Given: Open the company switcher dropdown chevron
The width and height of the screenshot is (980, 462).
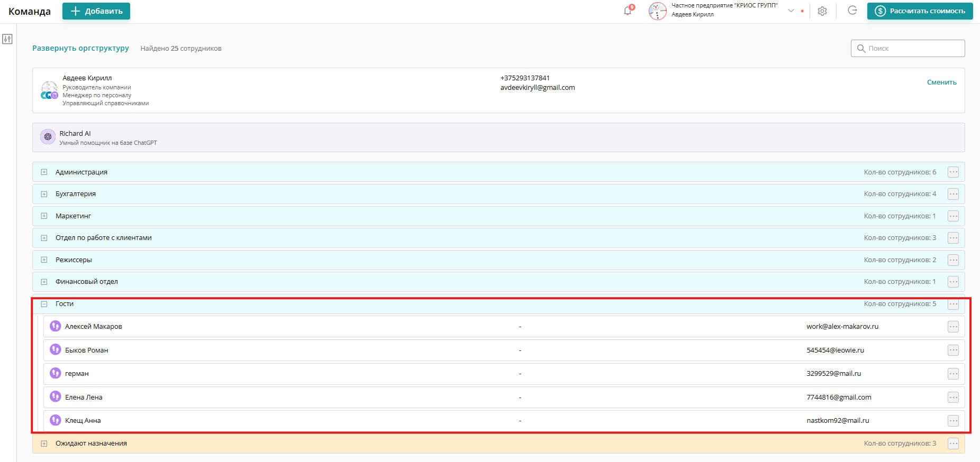Looking at the screenshot, I should [791, 11].
